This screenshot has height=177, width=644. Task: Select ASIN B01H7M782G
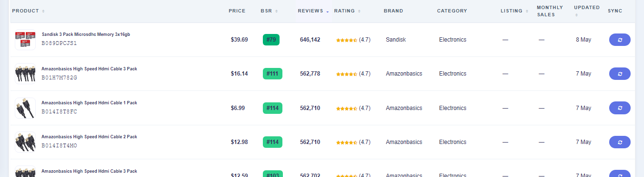point(59,77)
